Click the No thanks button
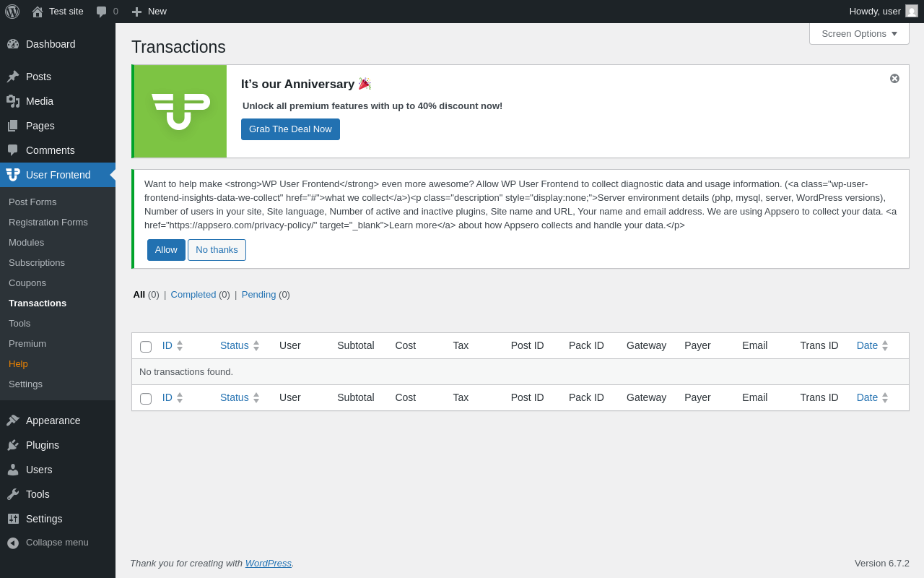This screenshot has height=578, width=924. tap(217, 250)
